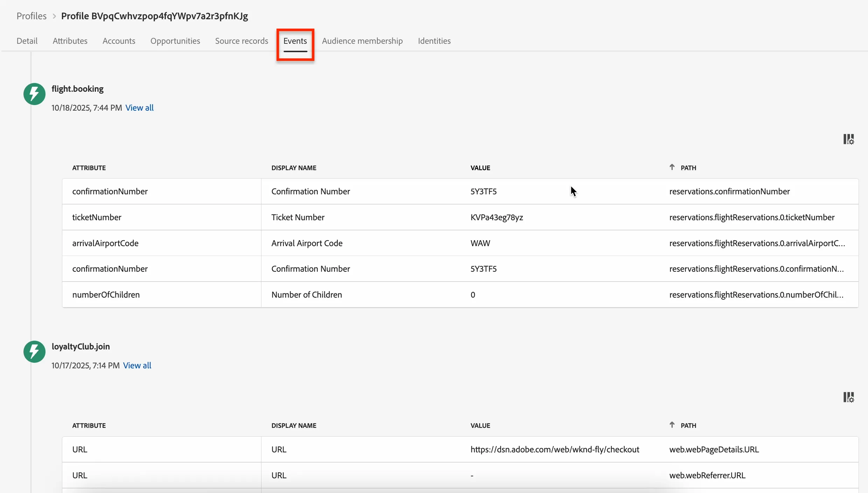
Task: Click the wknd-fly checkout URL value
Action: (x=555, y=450)
